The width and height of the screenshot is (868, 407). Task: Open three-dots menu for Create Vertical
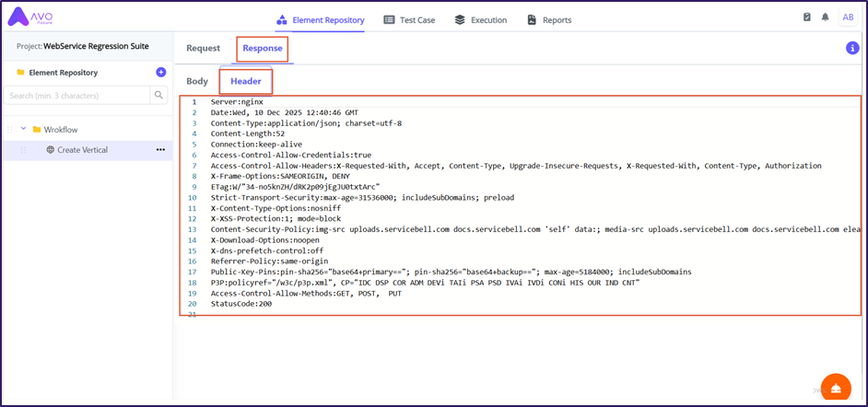(x=160, y=150)
